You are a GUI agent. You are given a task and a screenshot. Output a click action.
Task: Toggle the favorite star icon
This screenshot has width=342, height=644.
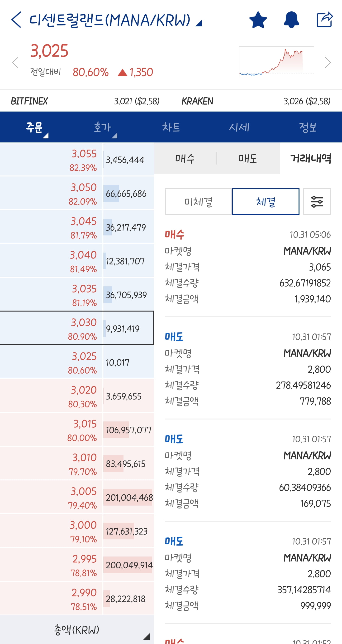point(258,20)
